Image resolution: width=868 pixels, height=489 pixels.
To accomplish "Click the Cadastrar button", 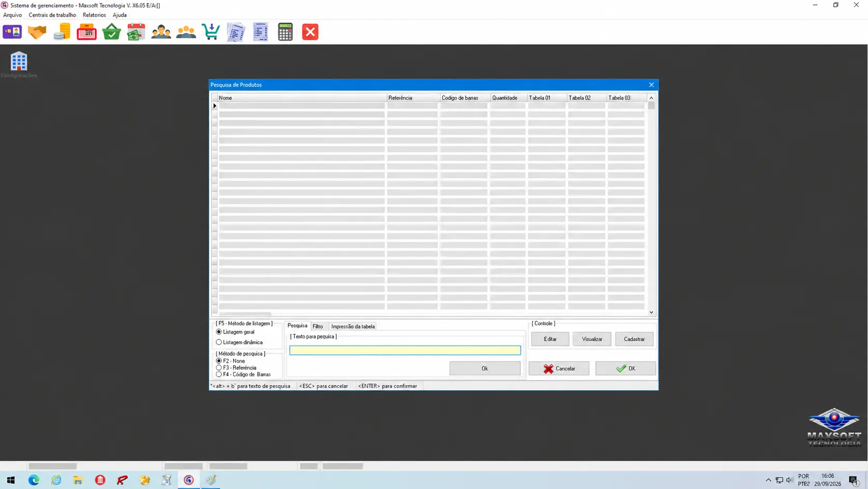I will click(x=634, y=339).
